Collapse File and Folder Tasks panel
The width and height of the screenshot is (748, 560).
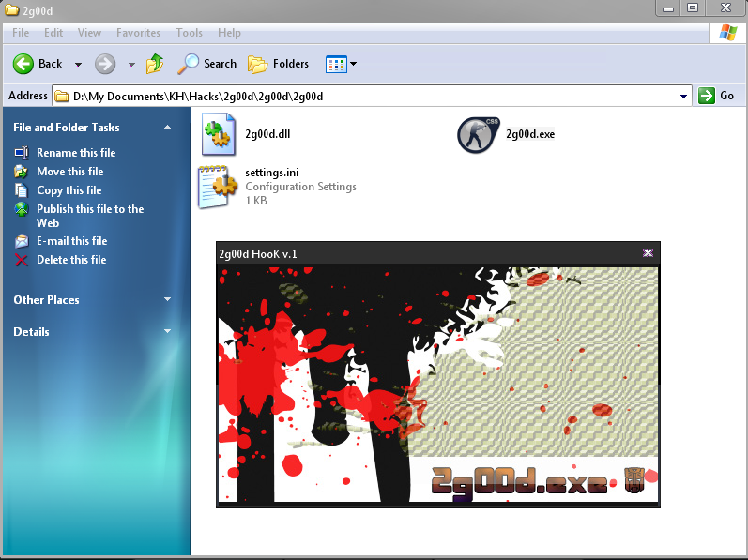(167, 128)
